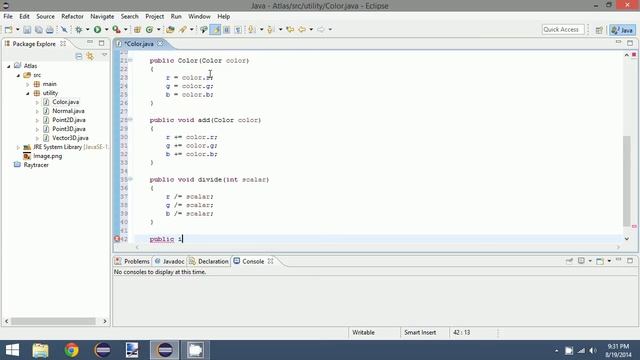Select Normal.java in Package Explorer

tap(68, 111)
